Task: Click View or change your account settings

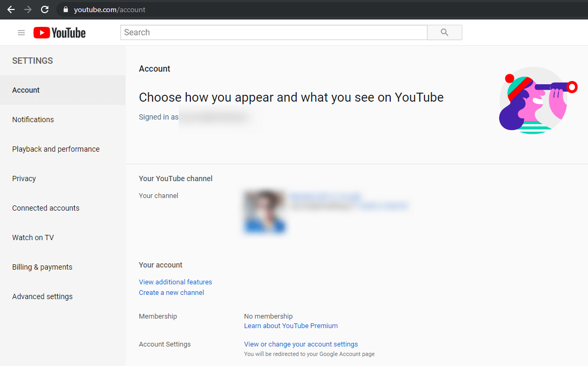Action: coord(301,344)
